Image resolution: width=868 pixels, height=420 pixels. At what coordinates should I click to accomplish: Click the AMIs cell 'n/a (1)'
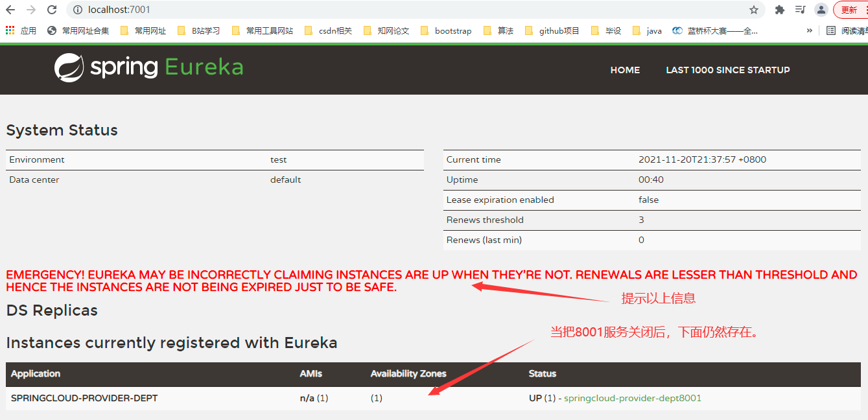pyautogui.click(x=314, y=398)
